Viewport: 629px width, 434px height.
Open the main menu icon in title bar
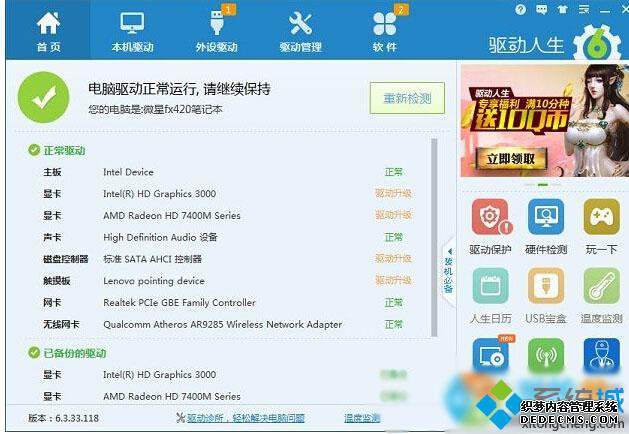click(584, 10)
